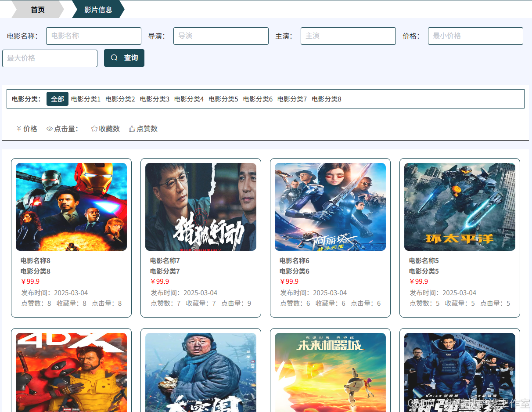The width and height of the screenshot is (532, 412).
Task: Click the title 电影名称6
Action: pos(295,260)
